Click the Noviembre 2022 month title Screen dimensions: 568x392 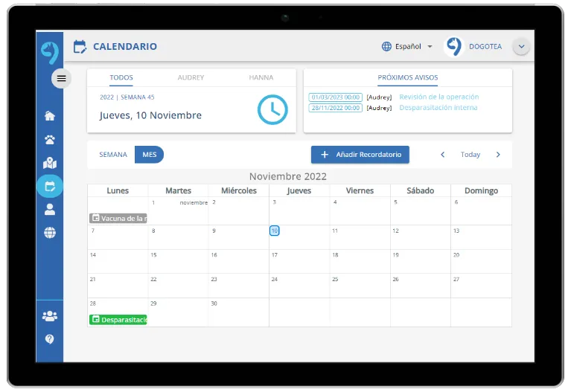click(288, 176)
